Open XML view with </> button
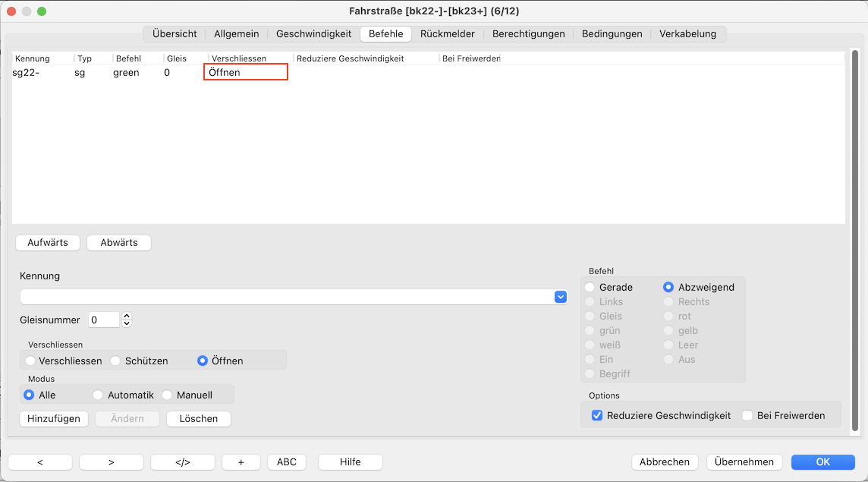868x482 pixels. tap(182, 462)
